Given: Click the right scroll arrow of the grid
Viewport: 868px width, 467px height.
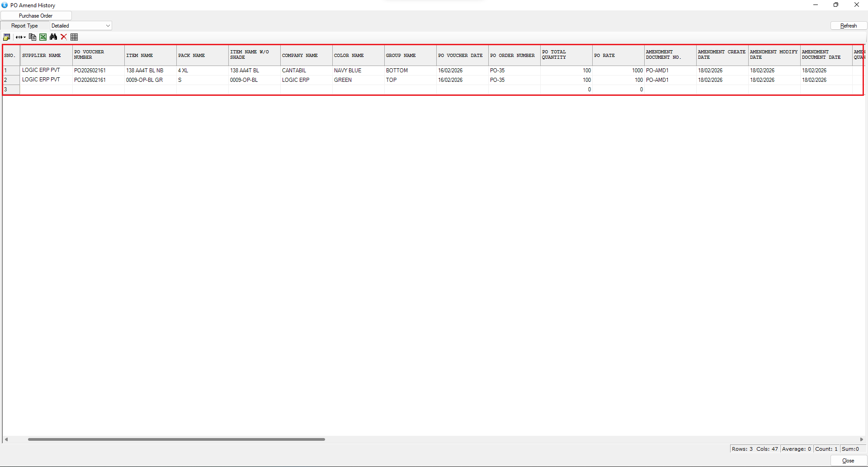Looking at the screenshot, I should (861, 439).
